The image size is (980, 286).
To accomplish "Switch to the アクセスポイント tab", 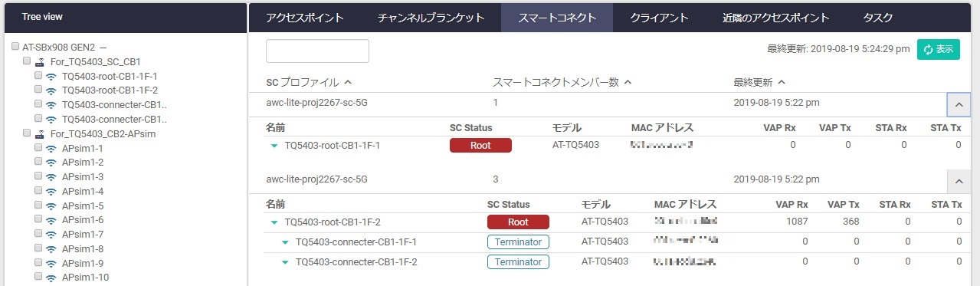I will pyautogui.click(x=305, y=18).
